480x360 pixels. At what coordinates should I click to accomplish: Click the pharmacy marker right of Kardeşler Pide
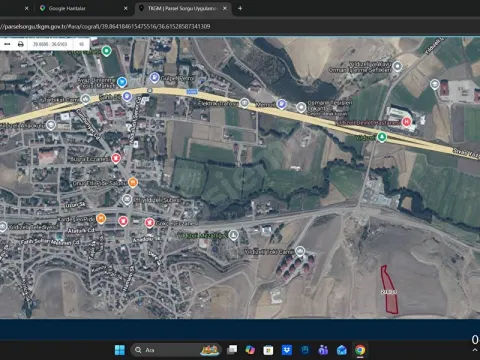[x=123, y=221]
